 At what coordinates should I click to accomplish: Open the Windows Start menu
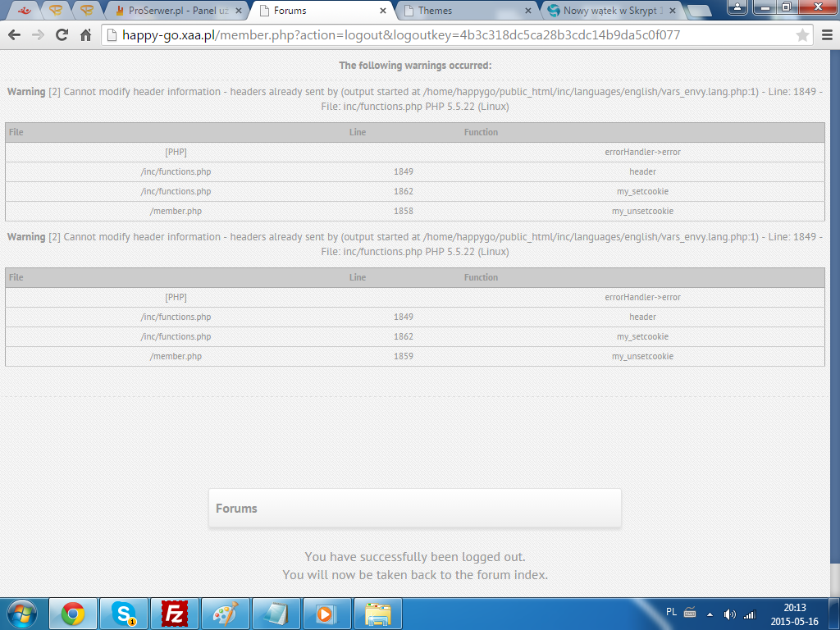coord(22,614)
